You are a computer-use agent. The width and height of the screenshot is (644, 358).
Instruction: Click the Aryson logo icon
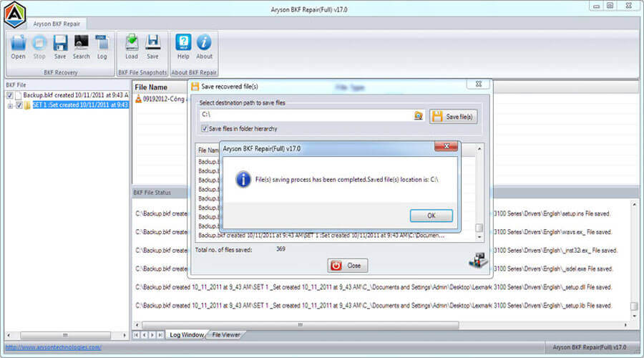tap(15, 14)
